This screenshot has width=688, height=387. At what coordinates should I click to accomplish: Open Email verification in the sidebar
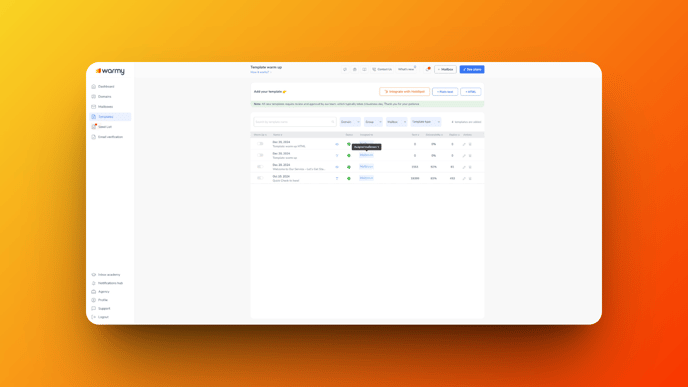110,137
